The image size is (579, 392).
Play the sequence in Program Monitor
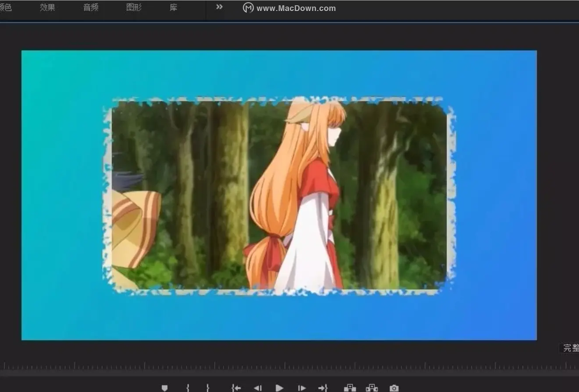[279, 388]
